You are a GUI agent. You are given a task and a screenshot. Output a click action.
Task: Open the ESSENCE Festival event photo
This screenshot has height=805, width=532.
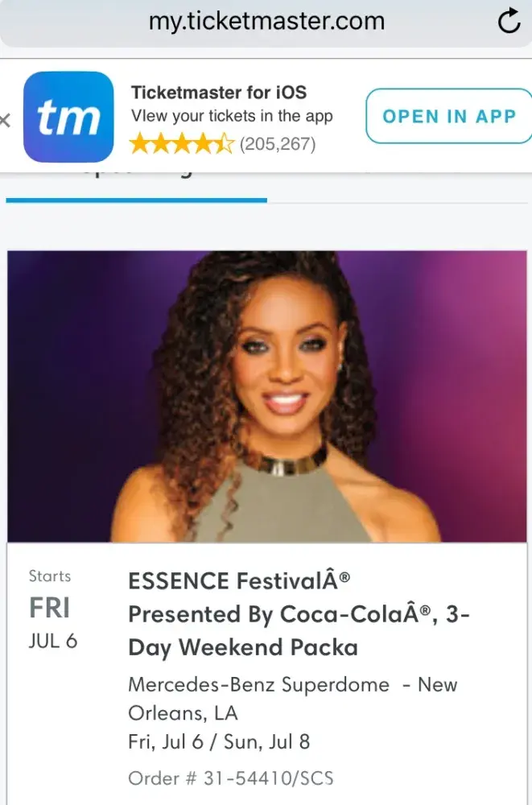coord(266,395)
